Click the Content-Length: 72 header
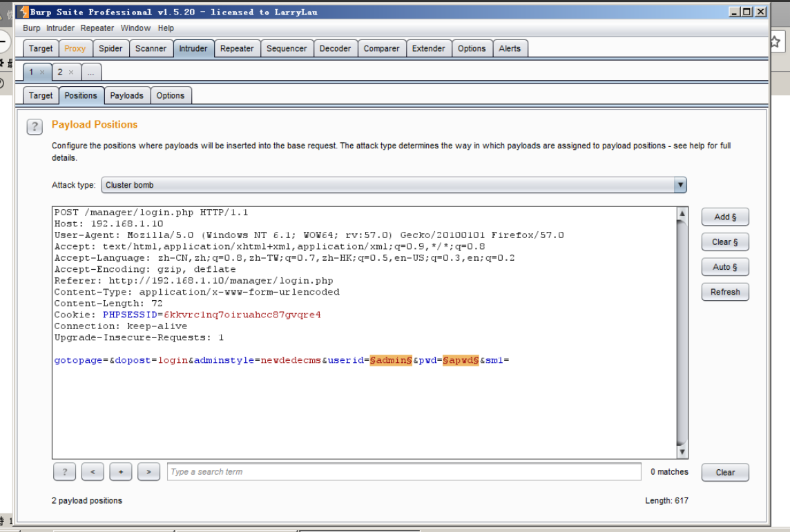790x532 pixels. 108,303
